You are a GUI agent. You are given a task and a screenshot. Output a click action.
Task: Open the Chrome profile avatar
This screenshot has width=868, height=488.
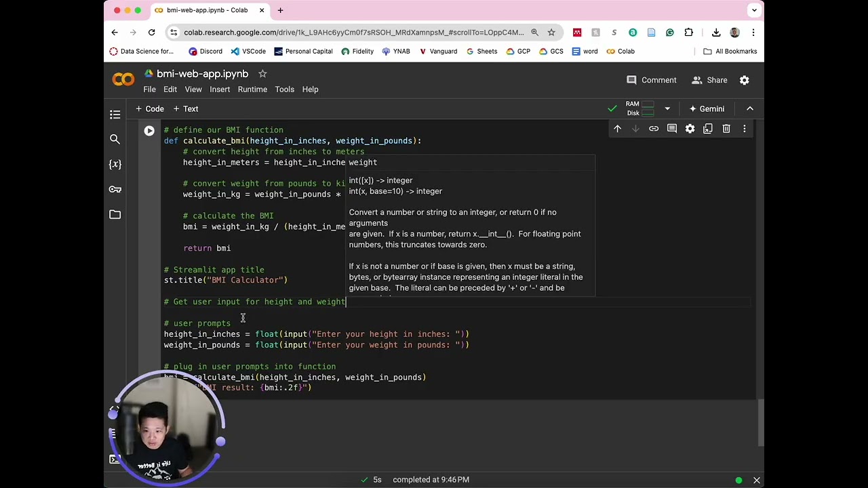734,32
